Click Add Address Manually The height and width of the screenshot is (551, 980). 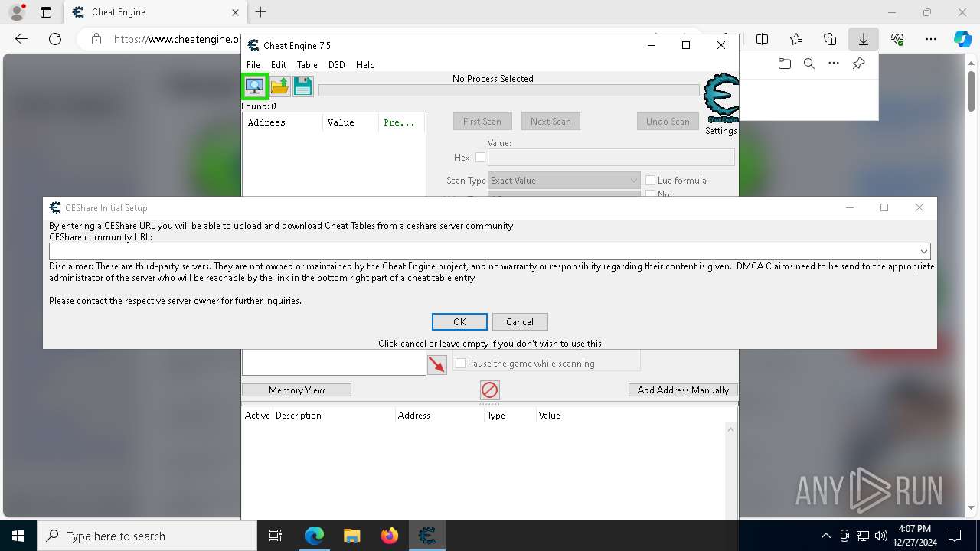[683, 390]
